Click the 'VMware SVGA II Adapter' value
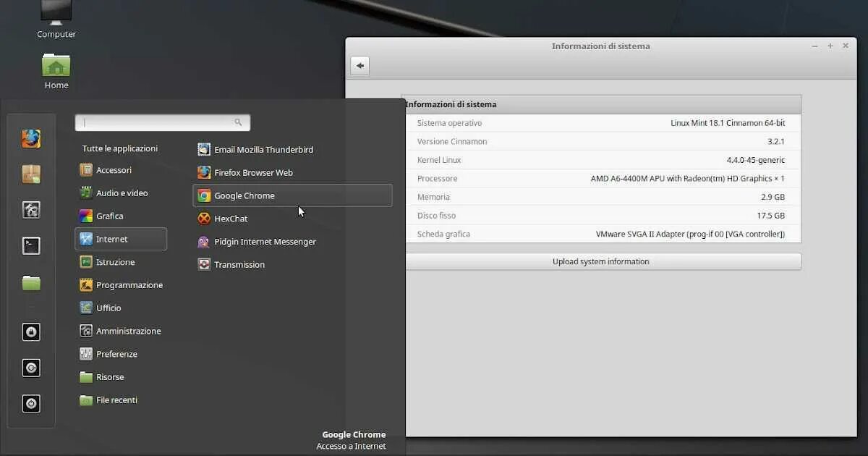 coord(690,235)
